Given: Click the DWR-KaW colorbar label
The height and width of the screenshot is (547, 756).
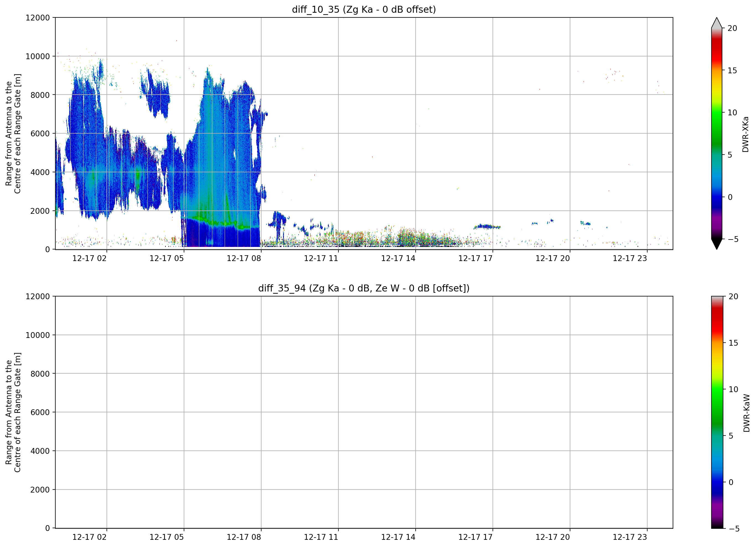Looking at the screenshot, I should 746,413.
